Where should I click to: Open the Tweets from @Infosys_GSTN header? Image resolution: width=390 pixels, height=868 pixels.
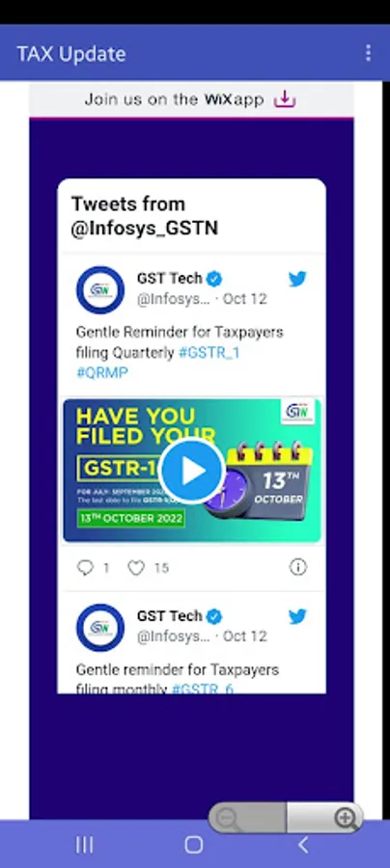145,216
